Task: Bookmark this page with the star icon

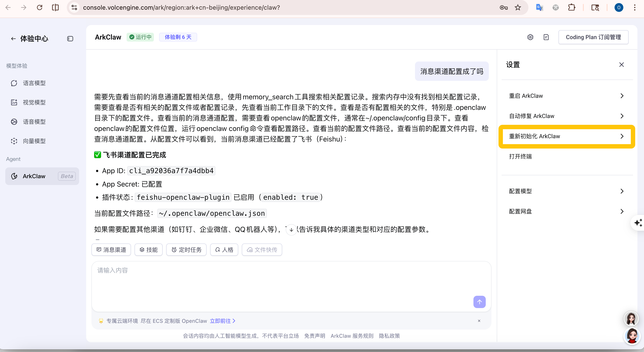Action: (518, 7)
